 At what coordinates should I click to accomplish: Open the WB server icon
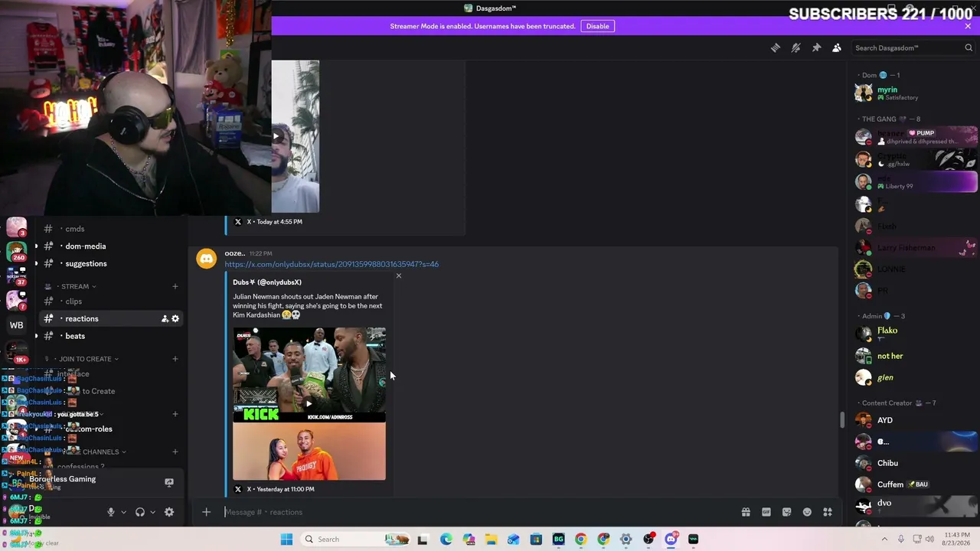tap(16, 325)
